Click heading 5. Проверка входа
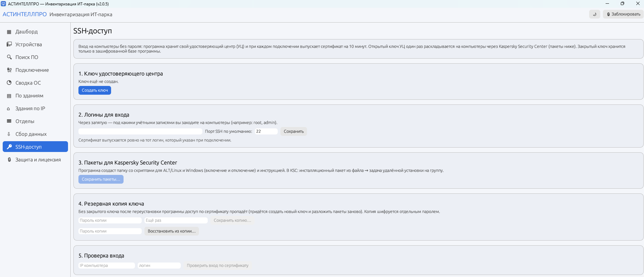Image resolution: width=644 pixels, height=277 pixels. 101,256
